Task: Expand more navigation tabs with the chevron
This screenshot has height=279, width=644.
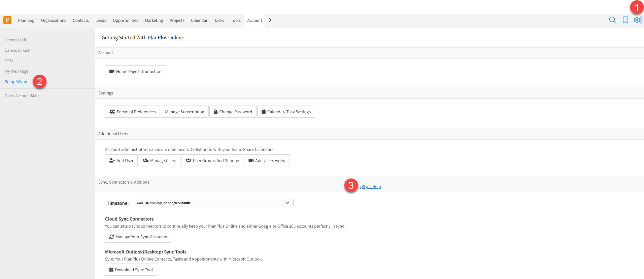Action: [x=270, y=20]
